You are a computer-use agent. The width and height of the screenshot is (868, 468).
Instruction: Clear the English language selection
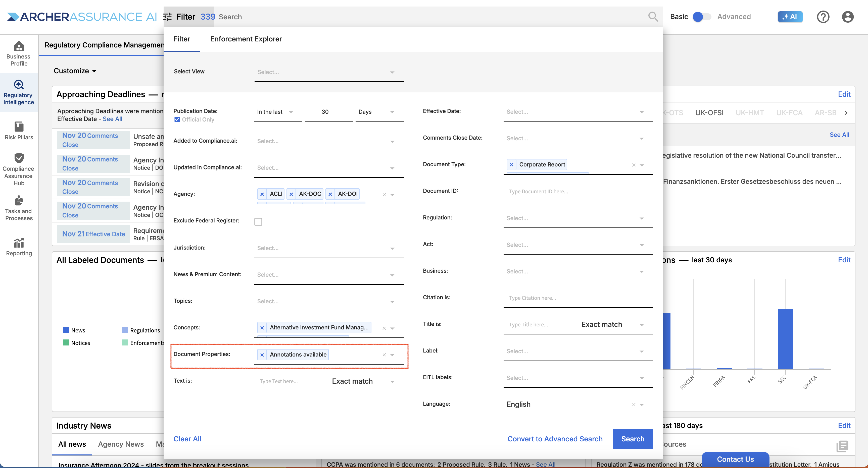(634, 404)
